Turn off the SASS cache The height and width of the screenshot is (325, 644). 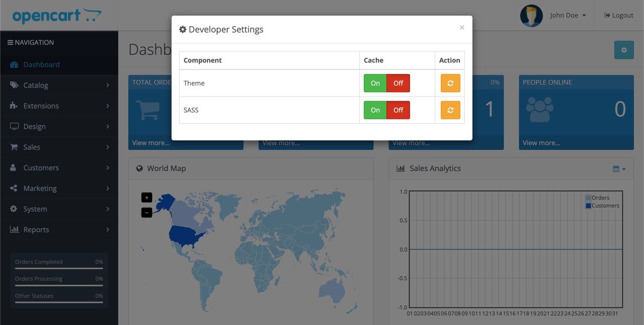tap(398, 110)
